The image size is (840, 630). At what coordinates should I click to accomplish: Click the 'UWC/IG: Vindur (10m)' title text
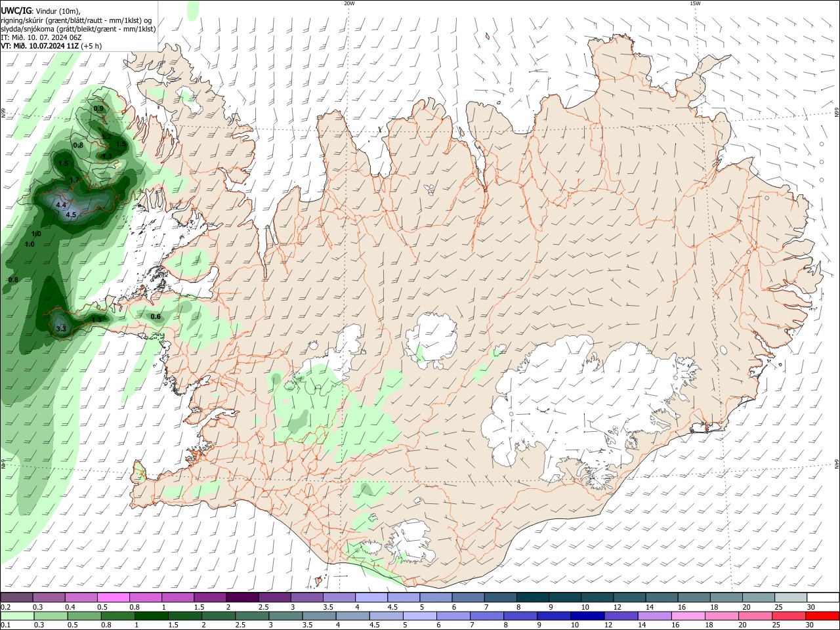click(x=40, y=10)
